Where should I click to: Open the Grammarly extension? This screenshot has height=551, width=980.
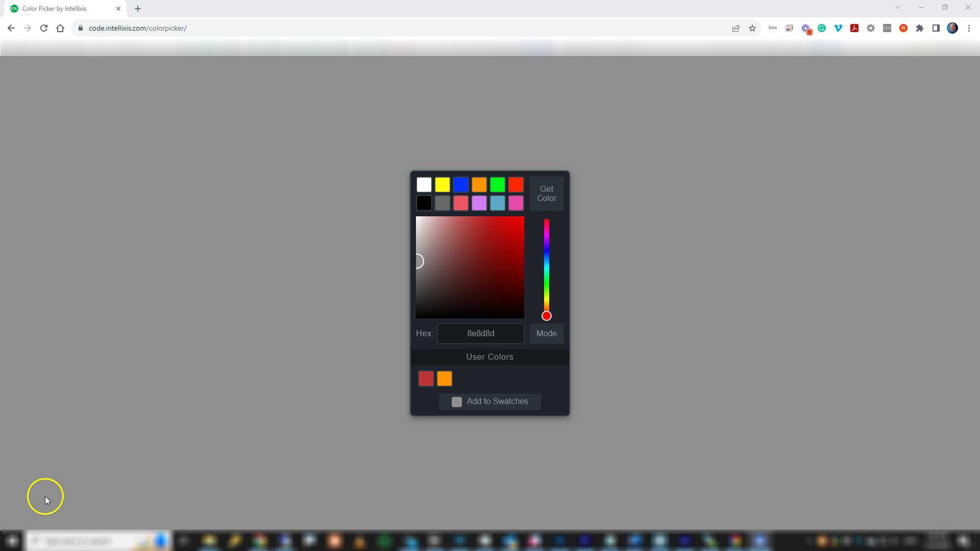coord(822,28)
